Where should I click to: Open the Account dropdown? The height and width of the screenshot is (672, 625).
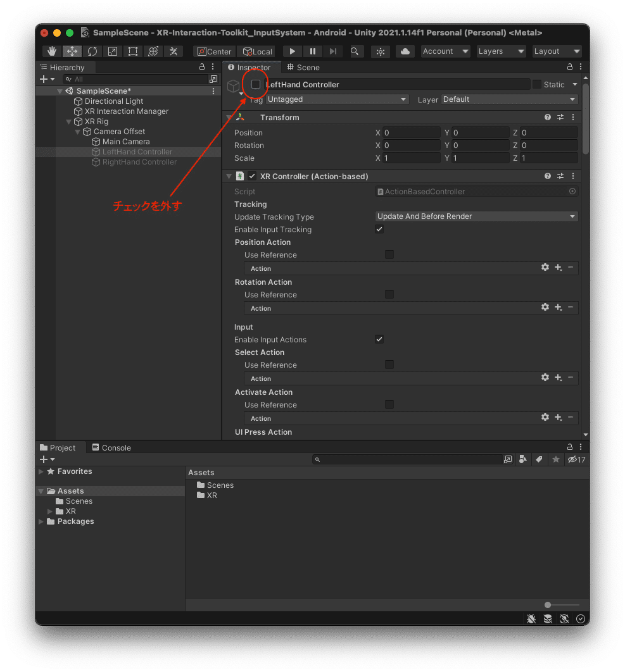pyautogui.click(x=445, y=51)
